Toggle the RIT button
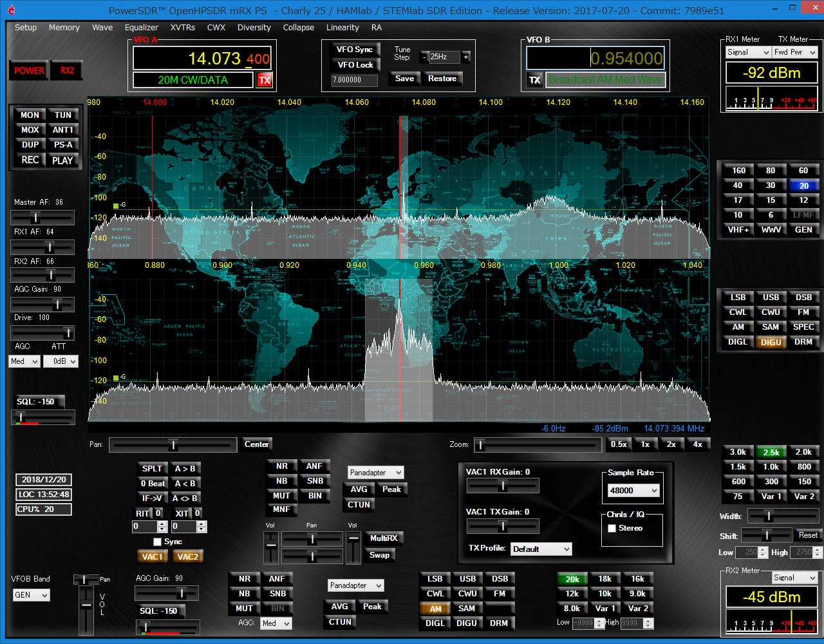The width and height of the screenshot is (824, 644). coord(142,513)
